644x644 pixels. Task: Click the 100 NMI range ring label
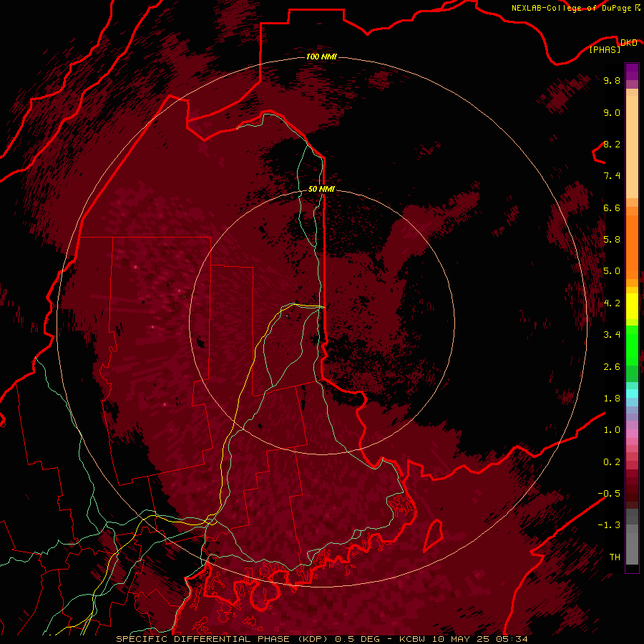[321, 57]
